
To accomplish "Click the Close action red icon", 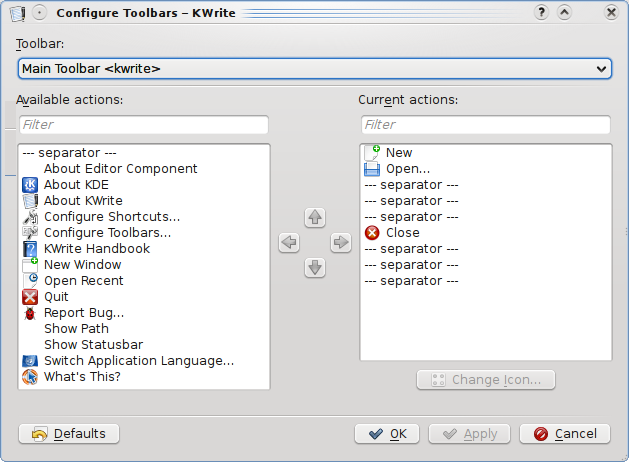I will coord(373,233).
